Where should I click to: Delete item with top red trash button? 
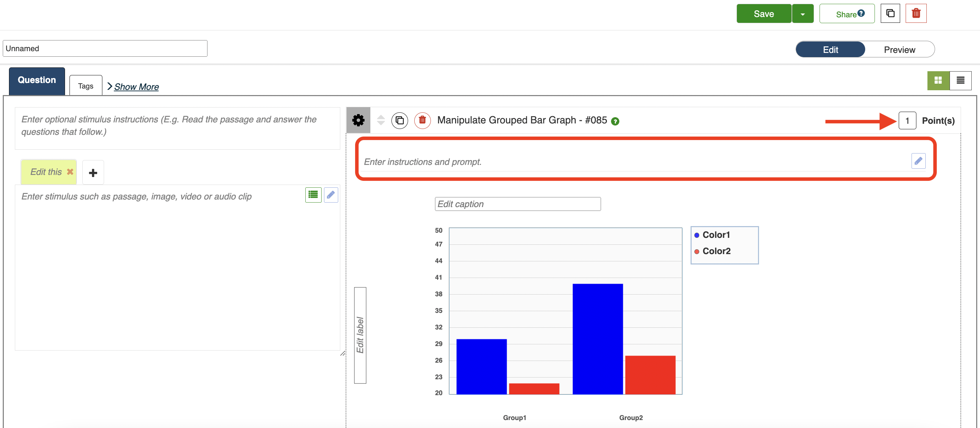click(x=915, y=14)
